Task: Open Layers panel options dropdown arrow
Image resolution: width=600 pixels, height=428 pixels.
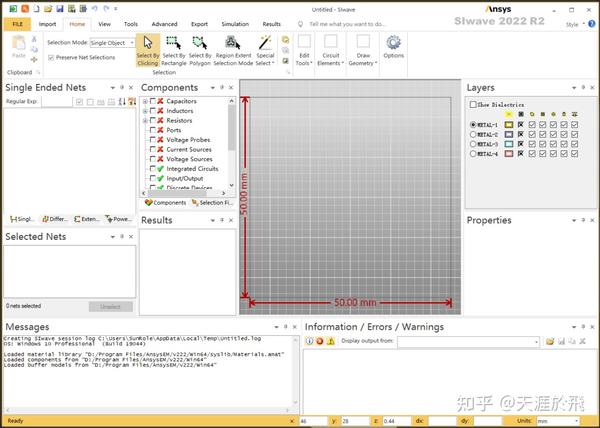Action: (x=574, y=88)
